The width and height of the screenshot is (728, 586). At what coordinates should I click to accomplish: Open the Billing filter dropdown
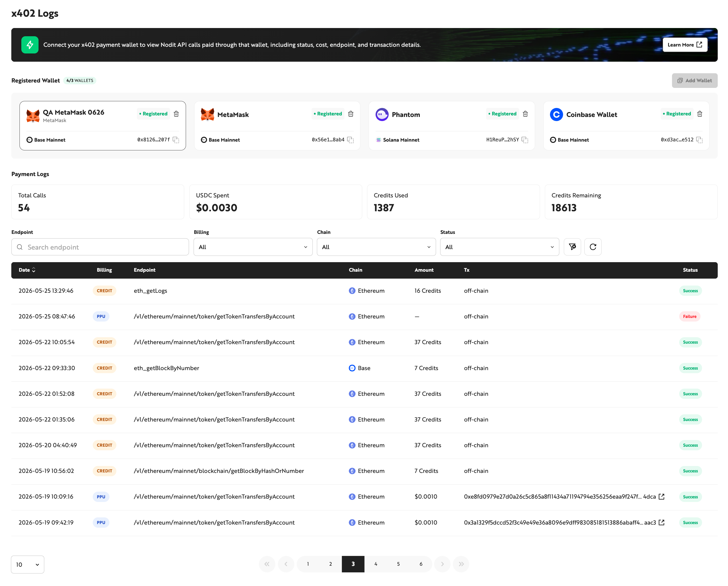coord(253,247)
